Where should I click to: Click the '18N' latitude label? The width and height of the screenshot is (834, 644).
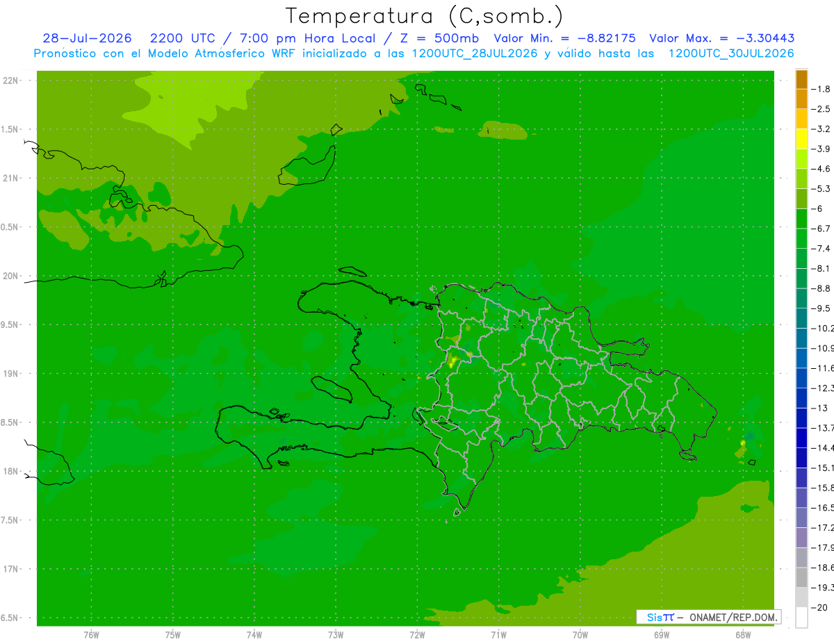click(10, 471)
